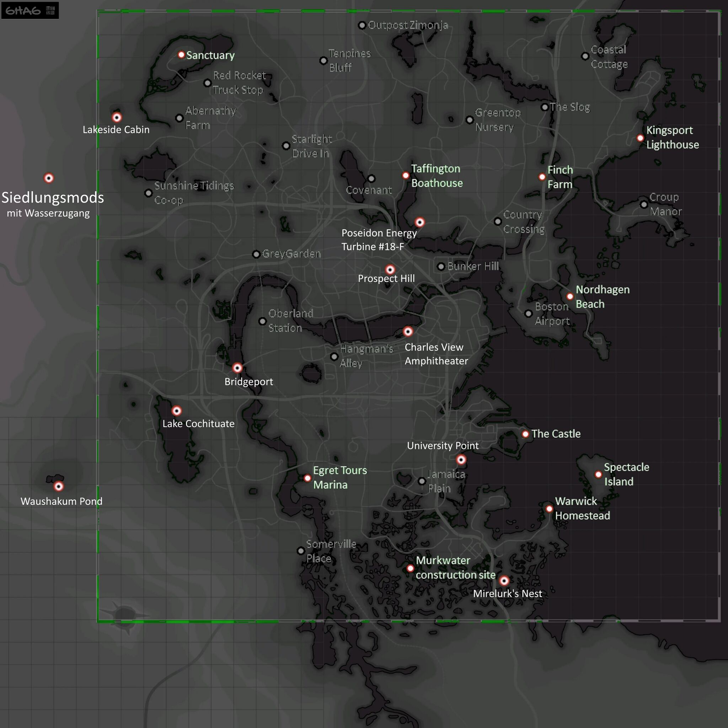Click the Sanctuary settlement marker
This screenshot has width=728, height=728.
181,55
